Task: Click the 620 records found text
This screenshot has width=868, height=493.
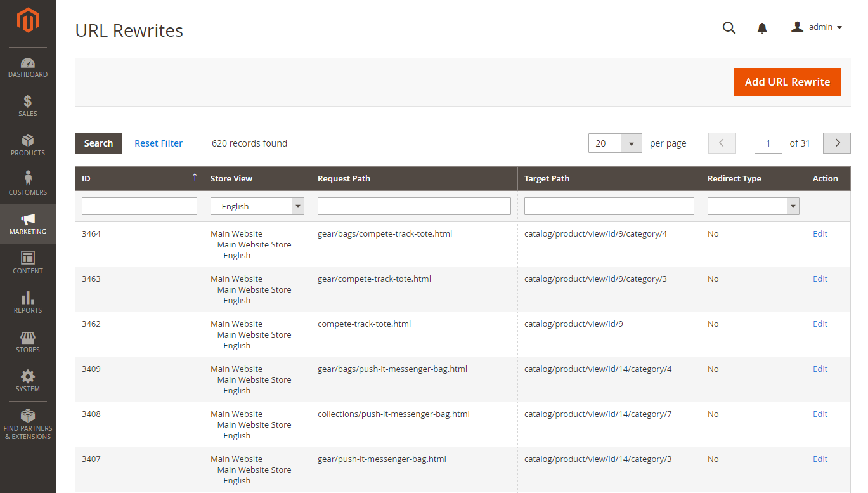Action: coord(249,143)
